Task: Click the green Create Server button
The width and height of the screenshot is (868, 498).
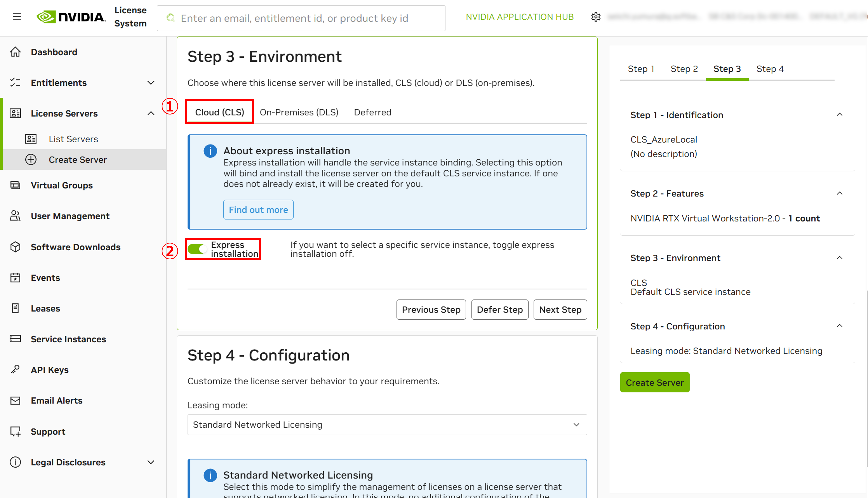Action: tap(655, 382)
